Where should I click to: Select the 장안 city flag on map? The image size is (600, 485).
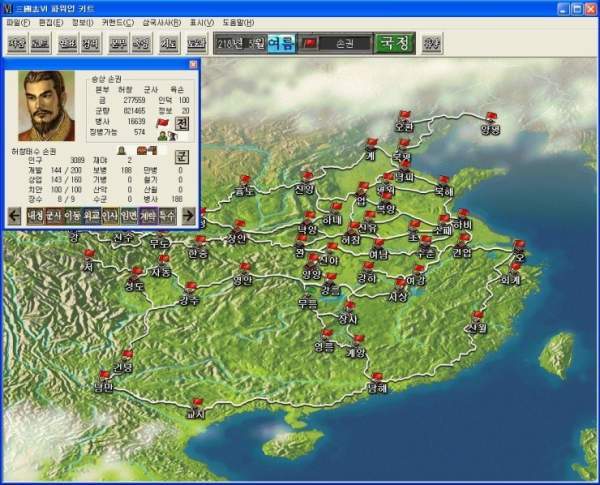(x=239, y=226)
